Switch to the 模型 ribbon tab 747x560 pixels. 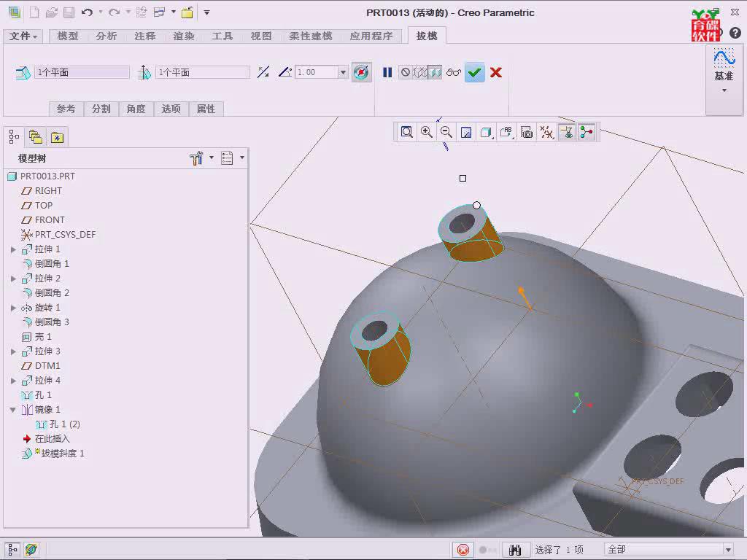[68, 36]
